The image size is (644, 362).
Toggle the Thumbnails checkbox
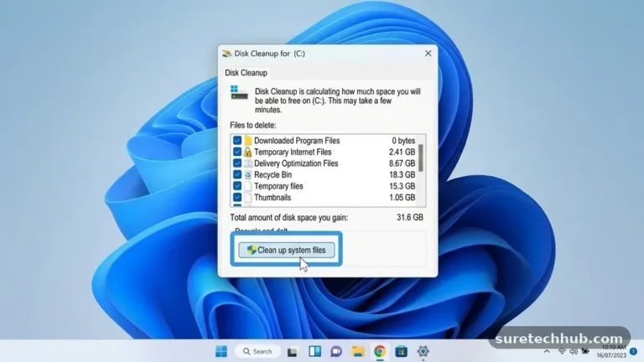coord(237,198)
